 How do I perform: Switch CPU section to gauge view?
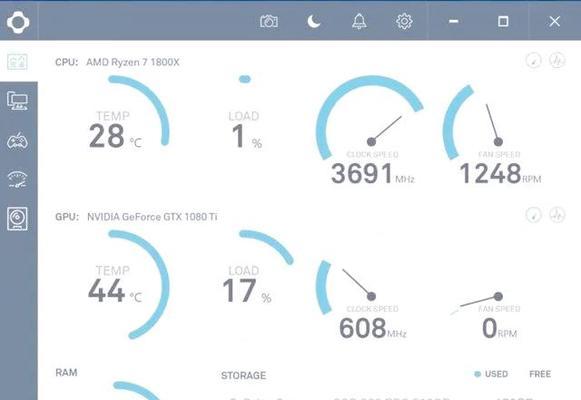click(534, 60)
